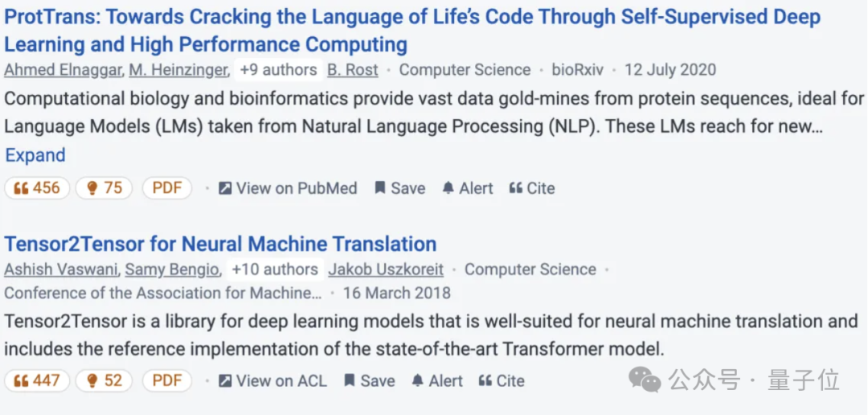
Task: Open the ProtTrans PDF
Action: coord(167,188)
